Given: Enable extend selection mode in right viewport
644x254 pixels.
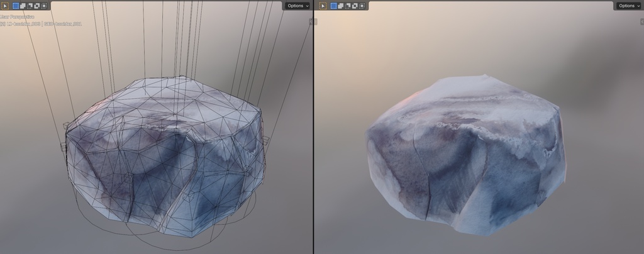Looking at the screenshot, I should (x=341, y=6).
